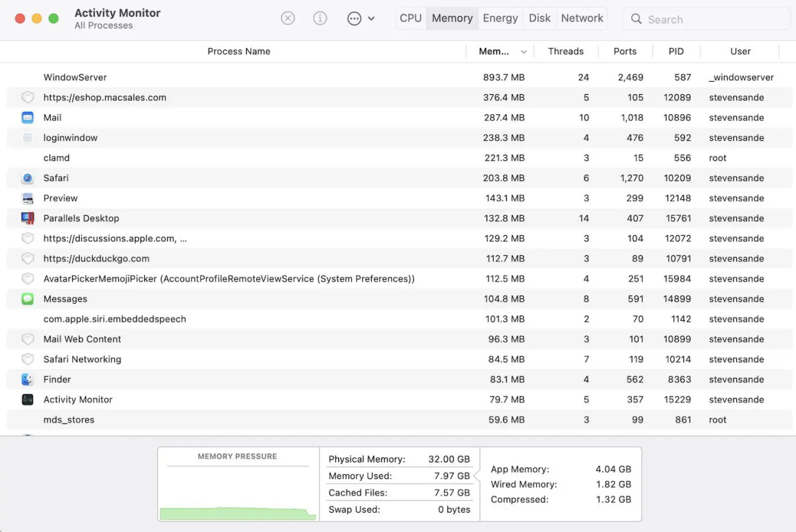
Task: Select the Preview app icon
Action: click(27, 199)
